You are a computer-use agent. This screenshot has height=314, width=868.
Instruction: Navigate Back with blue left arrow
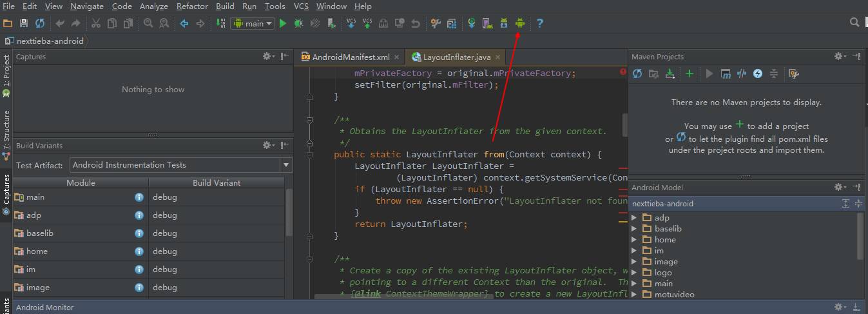click(x=184, y=23)
